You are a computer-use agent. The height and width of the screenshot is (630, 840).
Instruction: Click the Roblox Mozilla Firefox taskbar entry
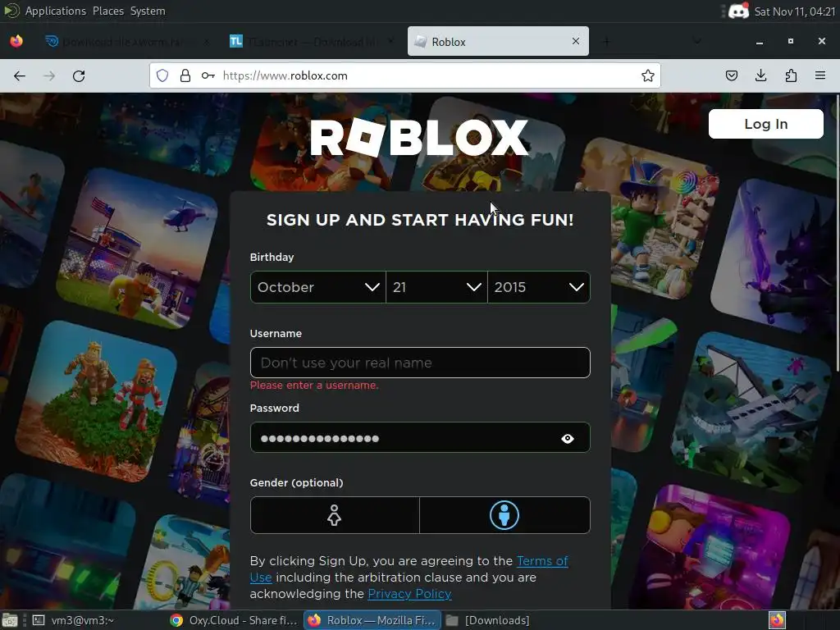373,620
